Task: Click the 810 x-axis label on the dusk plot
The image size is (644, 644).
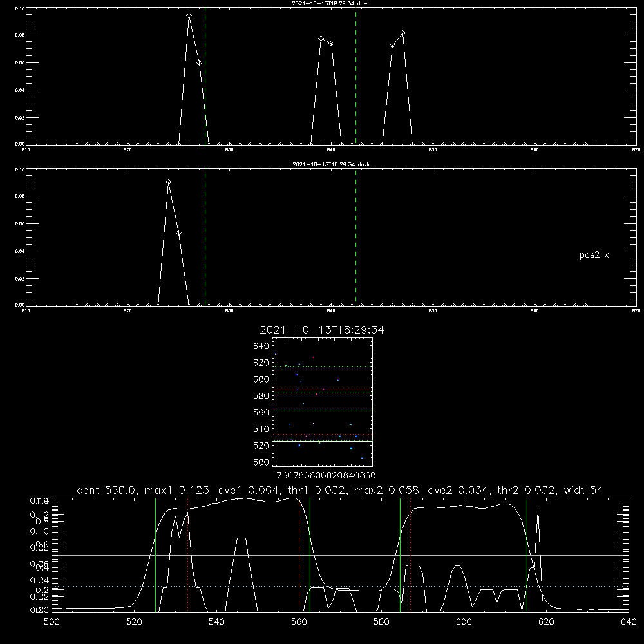Action: point(26,311)
